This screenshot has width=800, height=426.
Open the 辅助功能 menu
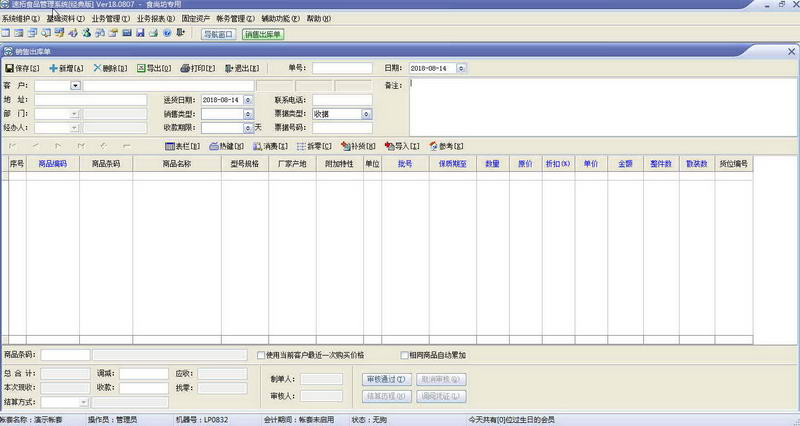tap(281, 18)
